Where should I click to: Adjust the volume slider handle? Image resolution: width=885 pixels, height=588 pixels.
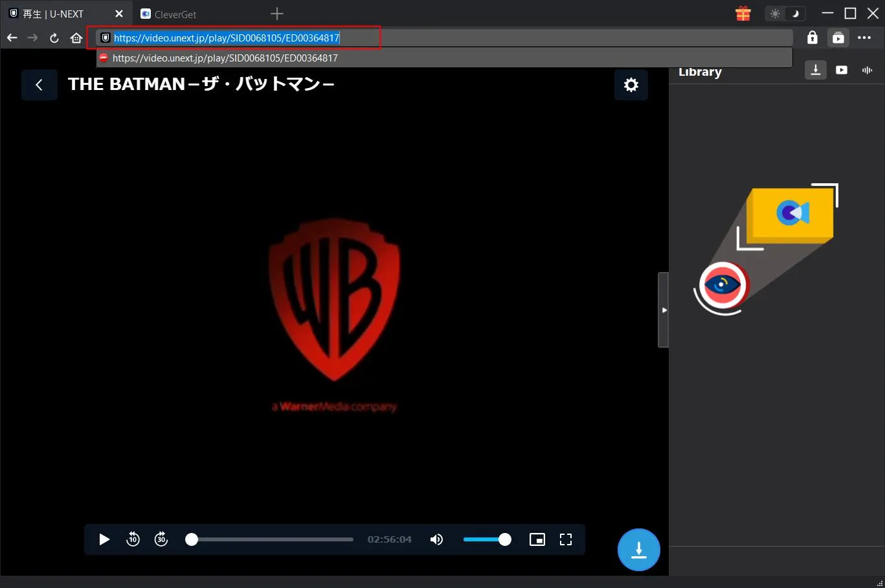[x=505, y=539]
